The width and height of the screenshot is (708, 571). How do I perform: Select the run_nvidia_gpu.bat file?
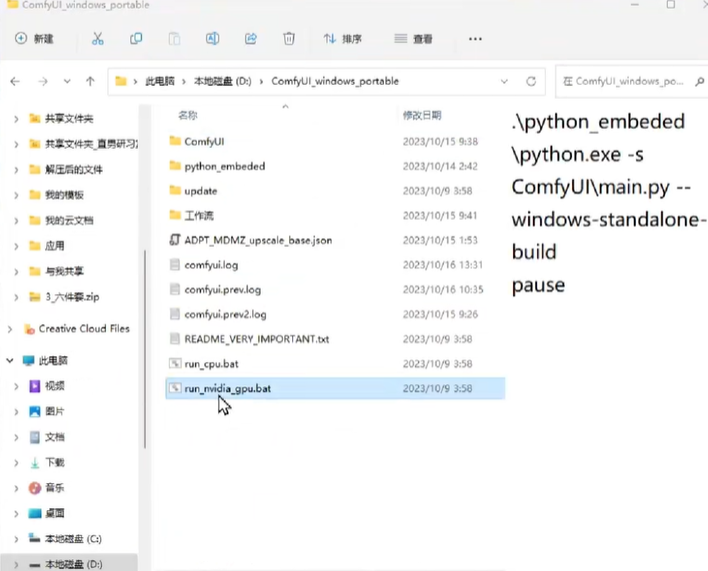point(335,389)
